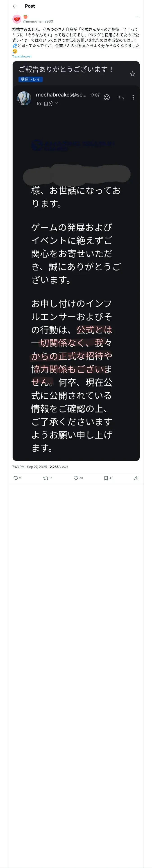Click the reply comment icon

click(16, 478)
